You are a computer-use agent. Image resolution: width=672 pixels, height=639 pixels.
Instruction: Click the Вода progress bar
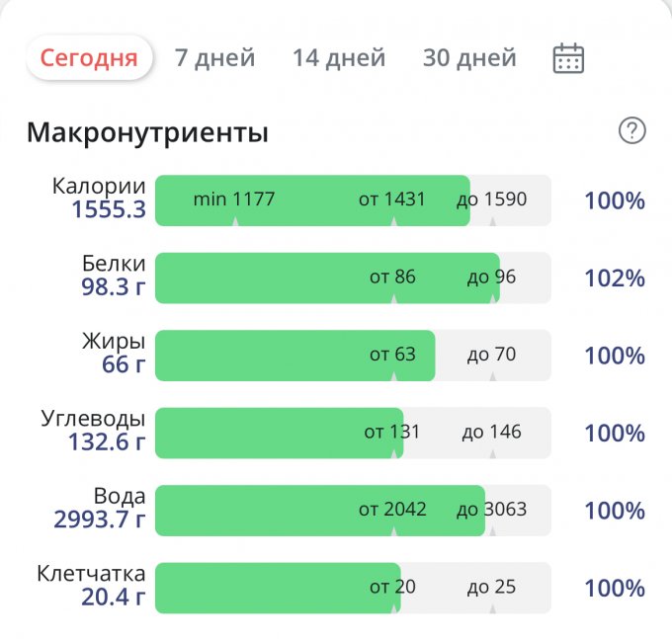(353, 511)
